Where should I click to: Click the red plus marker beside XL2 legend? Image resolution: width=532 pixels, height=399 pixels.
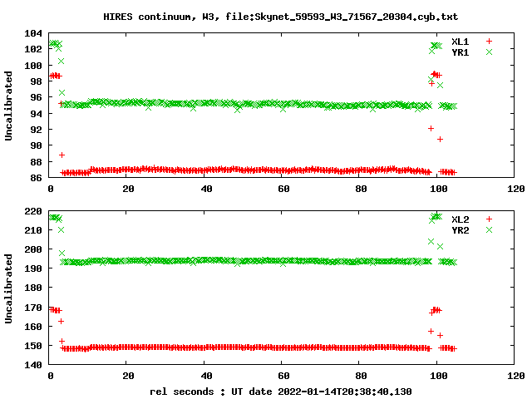coord(489,219)
